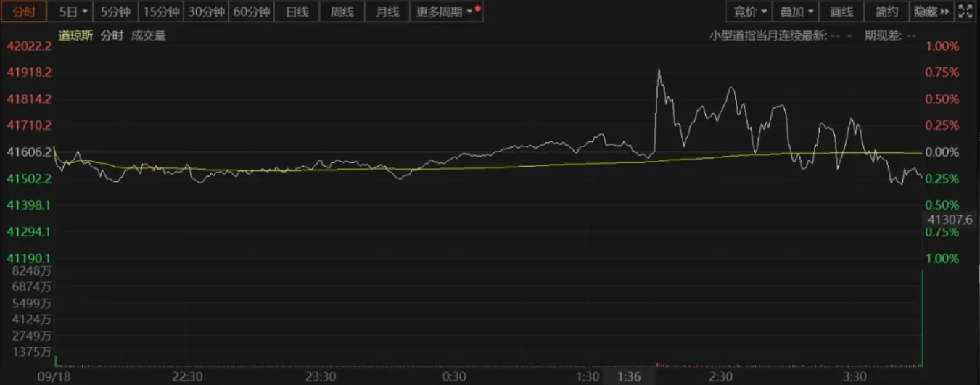Open the 叠加 overlay dropdown
Screen dimensions: 980x385
(796, 12)
